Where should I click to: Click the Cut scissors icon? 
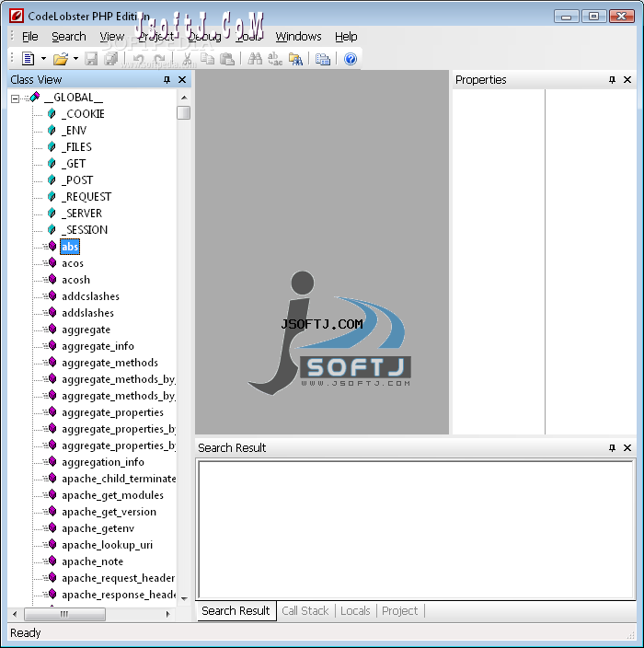pyautogui.click(x=187, y=59)
